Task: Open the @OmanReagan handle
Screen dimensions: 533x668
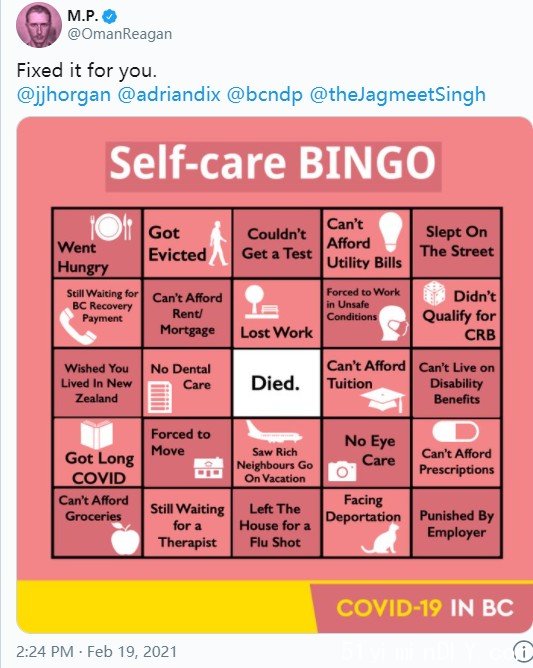Action: click(x=120, y=34)
